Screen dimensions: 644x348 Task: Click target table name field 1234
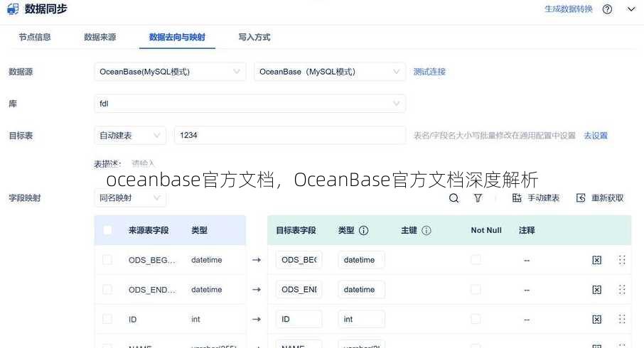(x=290, y=136)
